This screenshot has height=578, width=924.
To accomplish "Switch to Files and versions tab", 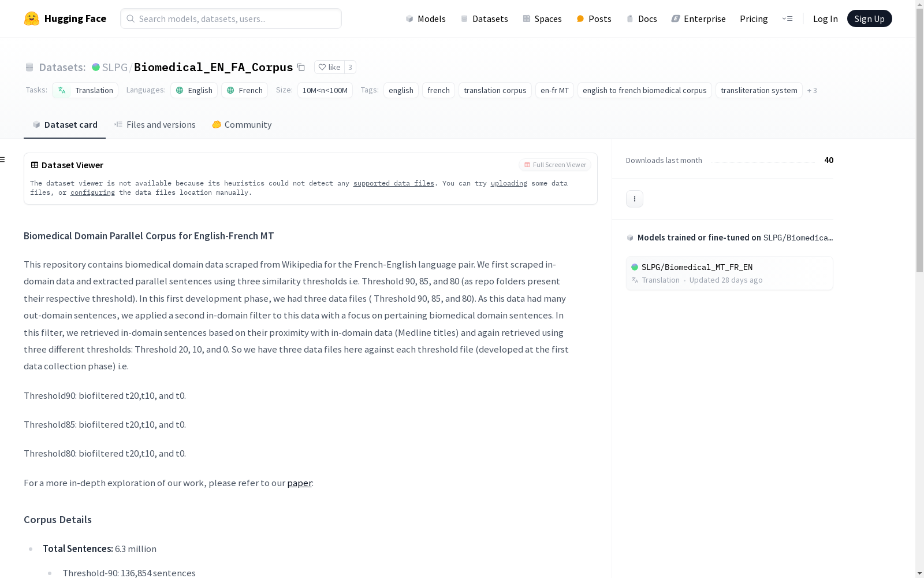I will point(155,125).
